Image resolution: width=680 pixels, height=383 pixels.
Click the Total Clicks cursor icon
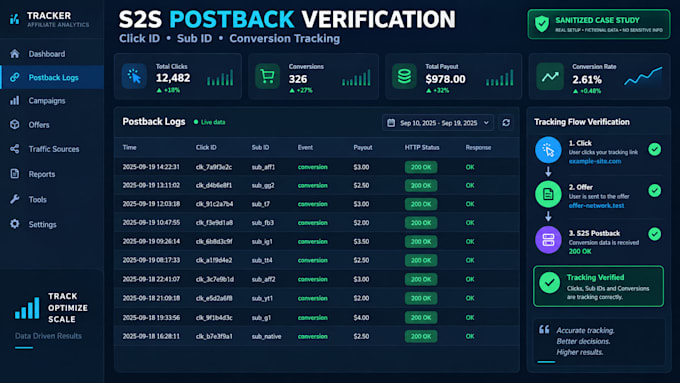point(134,76)
